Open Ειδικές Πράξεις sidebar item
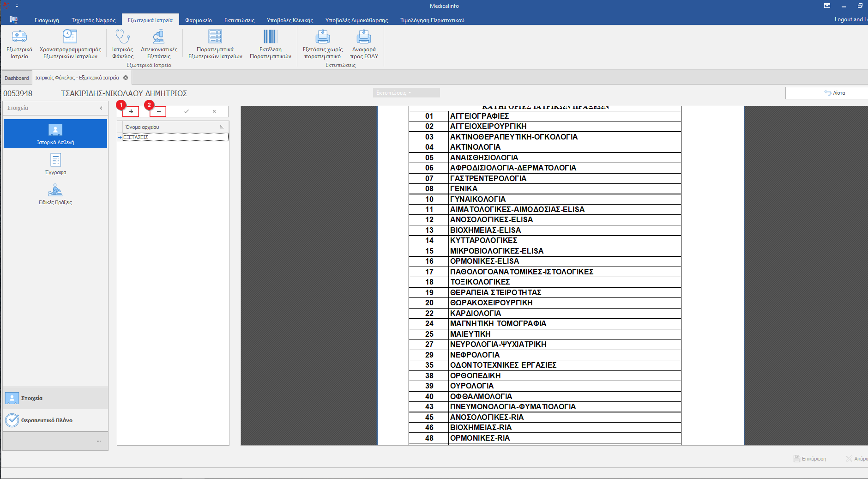This screenshot has height=479, width=868. 55,194
